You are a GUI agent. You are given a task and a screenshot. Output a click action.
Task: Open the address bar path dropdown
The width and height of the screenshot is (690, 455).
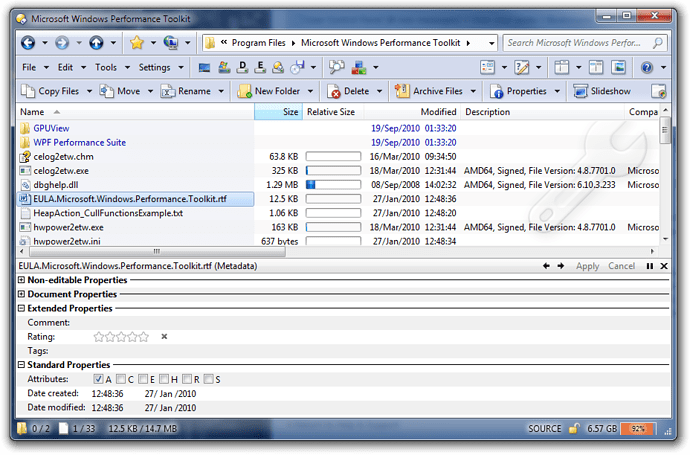[x=491, y=43]
